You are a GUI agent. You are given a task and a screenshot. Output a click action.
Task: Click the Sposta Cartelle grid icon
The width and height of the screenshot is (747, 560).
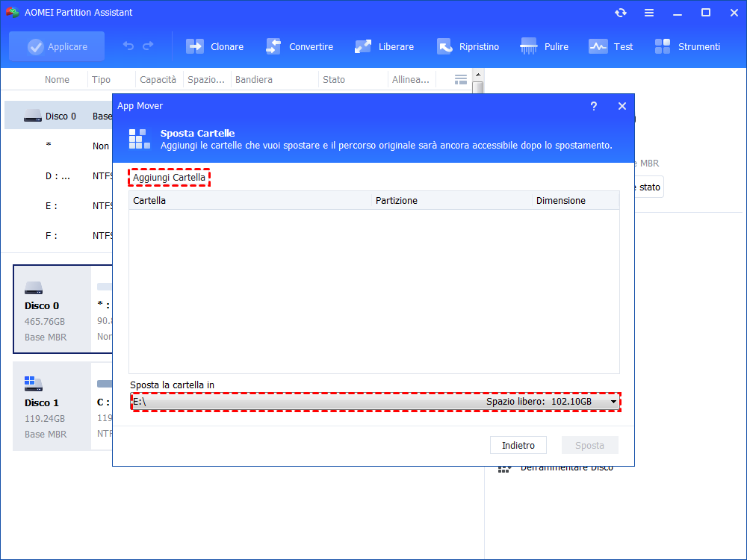tap(140, 139)
